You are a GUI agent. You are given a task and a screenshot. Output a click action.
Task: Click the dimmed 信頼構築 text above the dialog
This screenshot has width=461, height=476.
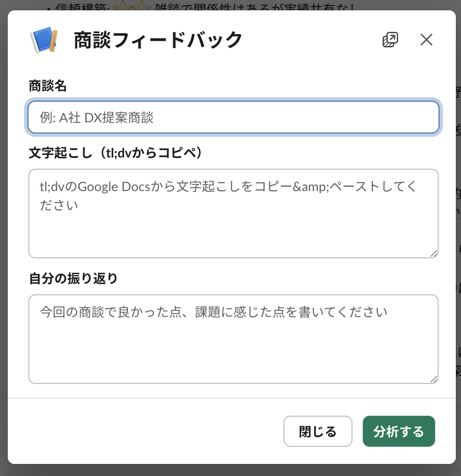click(78, 5)
